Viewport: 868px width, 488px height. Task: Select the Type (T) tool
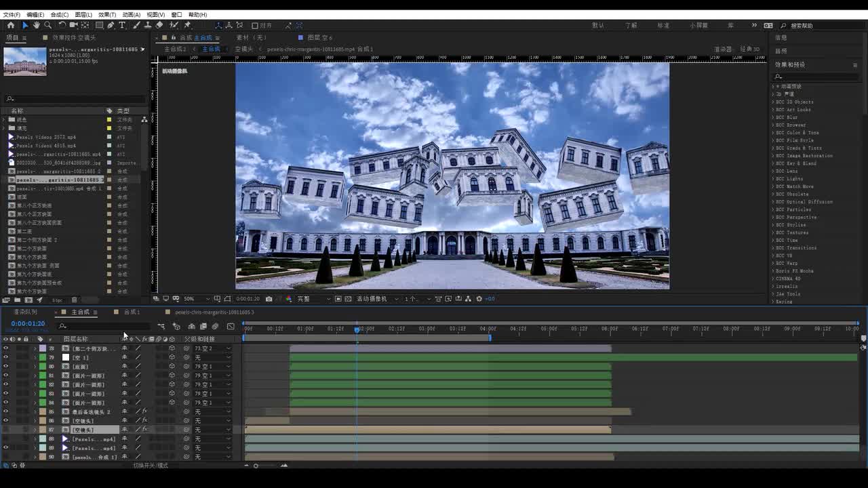122,25
